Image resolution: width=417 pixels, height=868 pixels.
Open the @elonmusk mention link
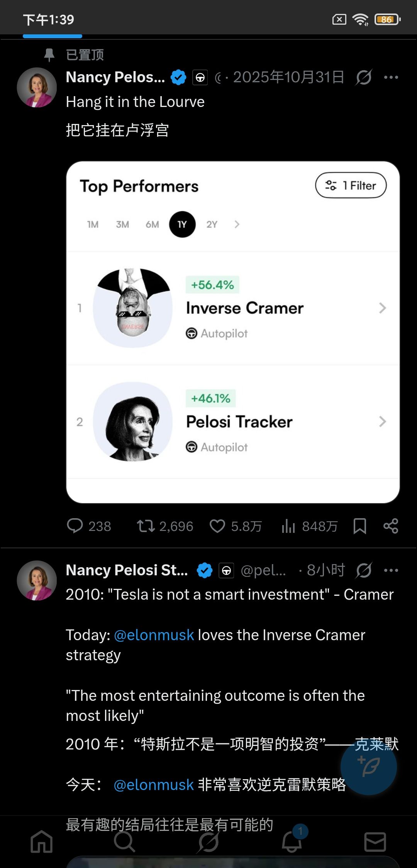tap(154, 635)
